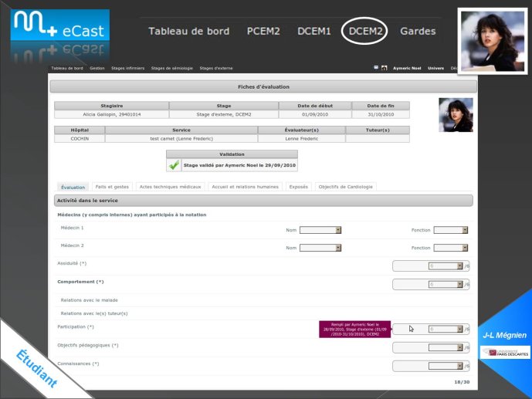
Task: Click the message icon beside Aymeric Noel
Action: [x=376, y=68]
